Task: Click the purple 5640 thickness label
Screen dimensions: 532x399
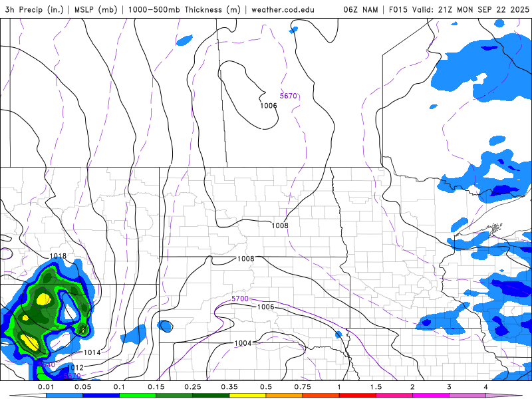Action: tap(47, 364)
